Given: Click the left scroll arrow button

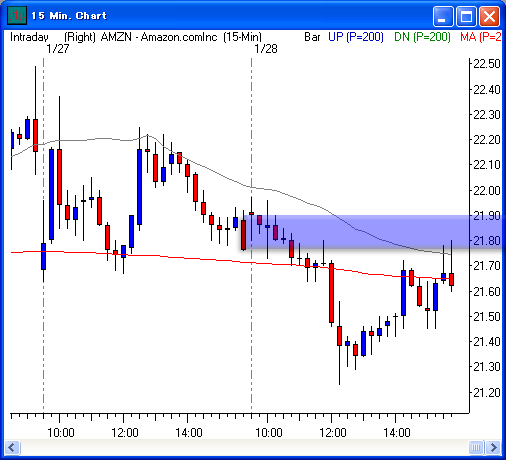Looking at the screenshot, I should (x=12, y=447).
